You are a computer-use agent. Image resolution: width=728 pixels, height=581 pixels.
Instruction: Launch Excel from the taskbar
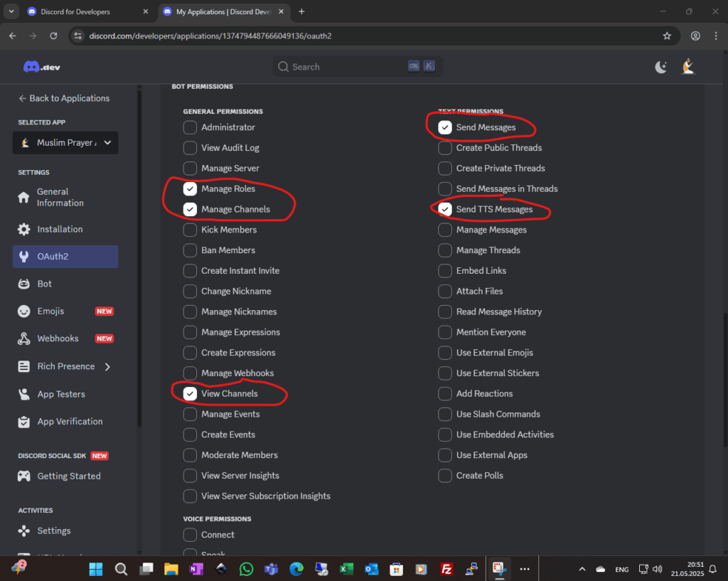tap(346, 569)
